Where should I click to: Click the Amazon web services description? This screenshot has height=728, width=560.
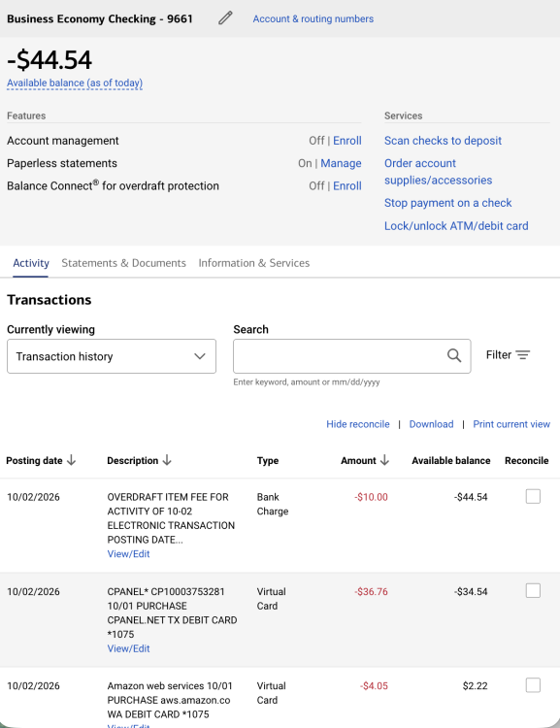[170, 700]
